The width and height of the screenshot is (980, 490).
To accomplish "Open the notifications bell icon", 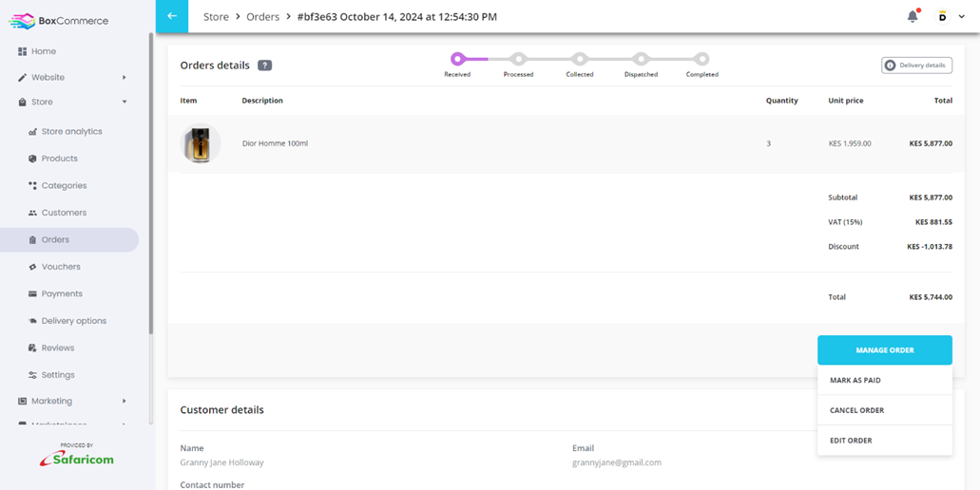I will tap(913, 16).
